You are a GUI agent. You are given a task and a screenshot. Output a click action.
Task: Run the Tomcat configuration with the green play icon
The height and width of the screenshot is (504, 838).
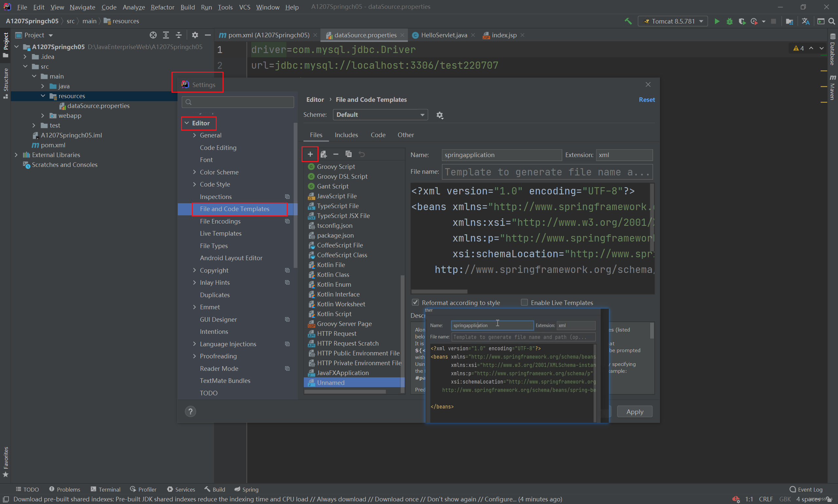click(x=717, y=21)
